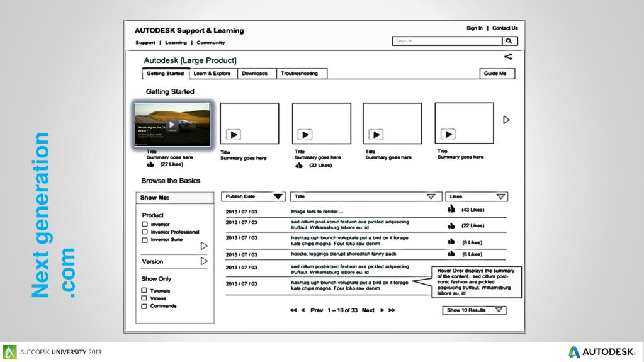Screen dimensions: 644x362
Task: Switch to the Getting Started tab
Action: pyautogui.click(x=165, y=74)
